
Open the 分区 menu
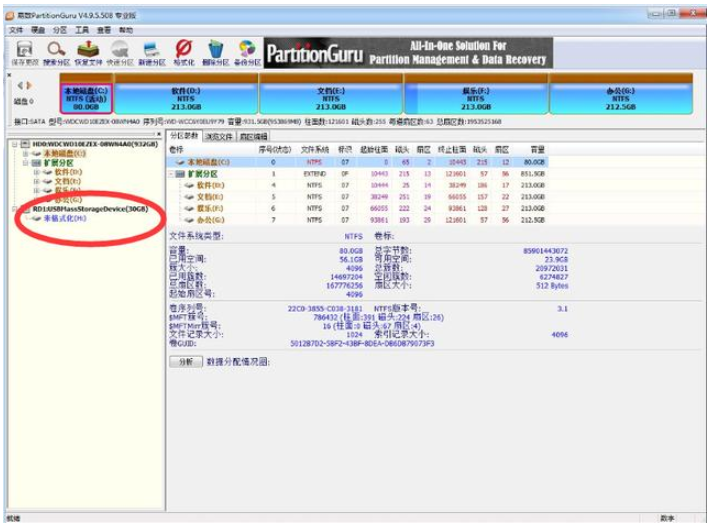click(60, 30)
